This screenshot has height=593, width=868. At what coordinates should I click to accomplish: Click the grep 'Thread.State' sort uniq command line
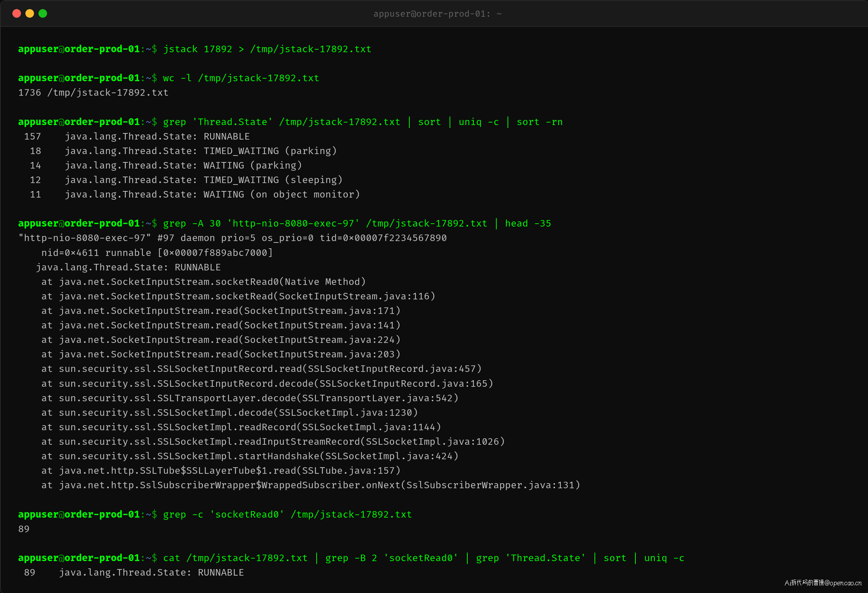[x=363, y=122]
